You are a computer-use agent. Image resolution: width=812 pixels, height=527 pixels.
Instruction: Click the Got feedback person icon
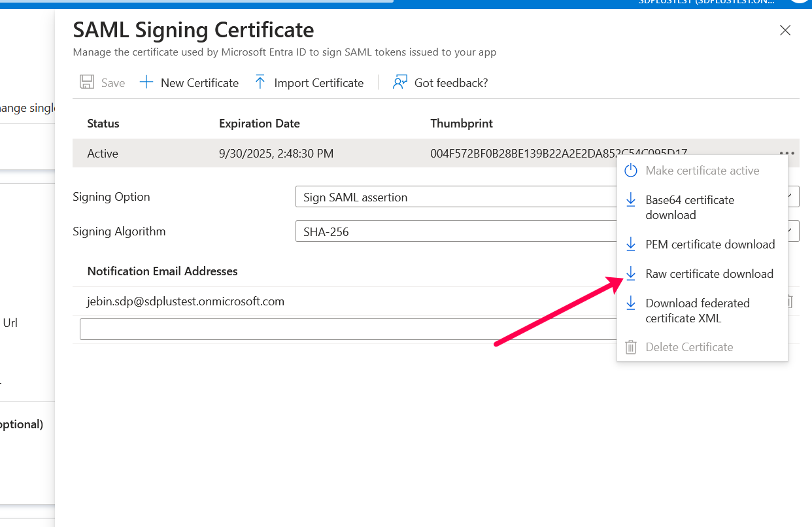click(399, 82)
